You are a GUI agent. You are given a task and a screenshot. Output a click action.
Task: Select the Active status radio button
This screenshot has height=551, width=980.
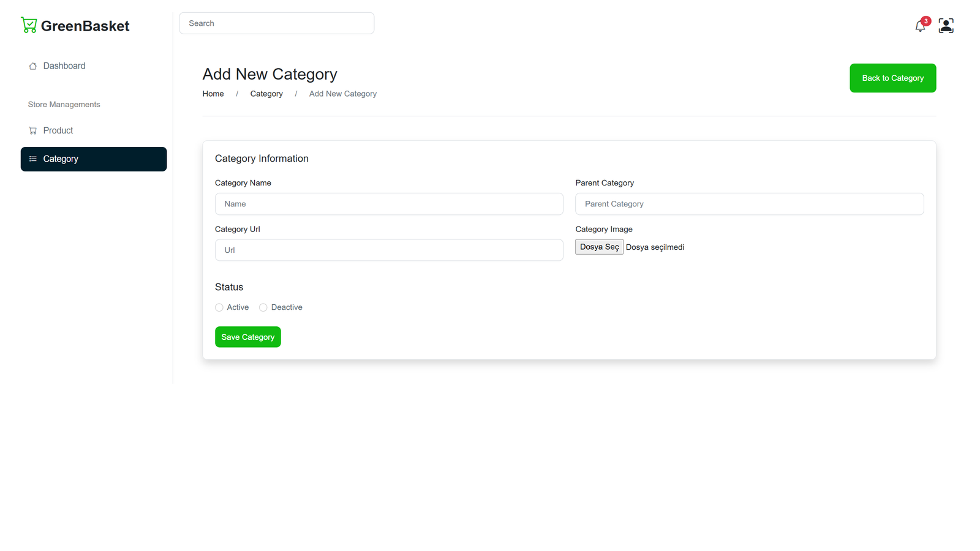(219, 307)
